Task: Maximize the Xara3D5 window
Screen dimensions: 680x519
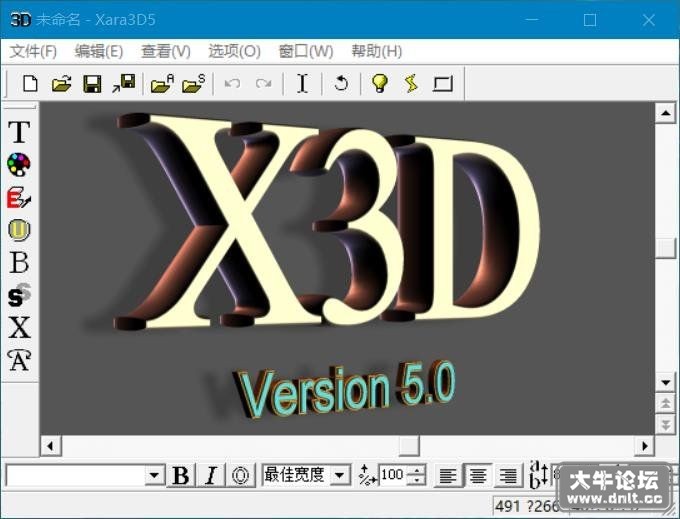Action: tap(590, 20)
